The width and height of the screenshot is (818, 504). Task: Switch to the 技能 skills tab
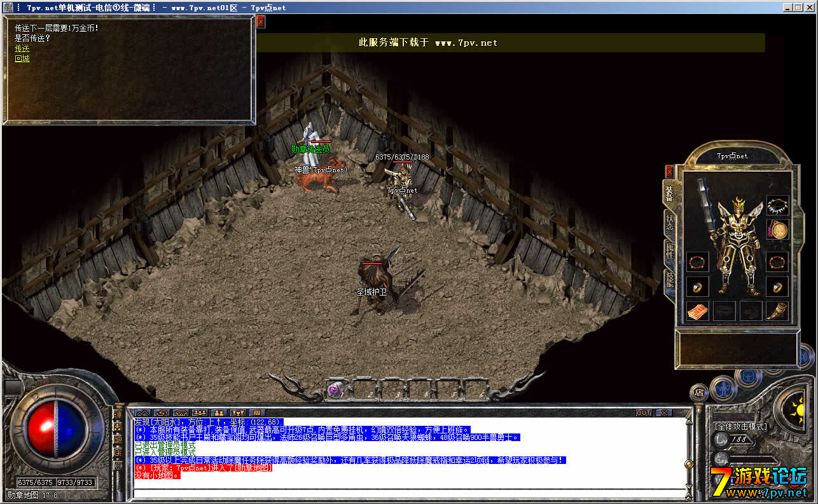[x=669, y=278]
